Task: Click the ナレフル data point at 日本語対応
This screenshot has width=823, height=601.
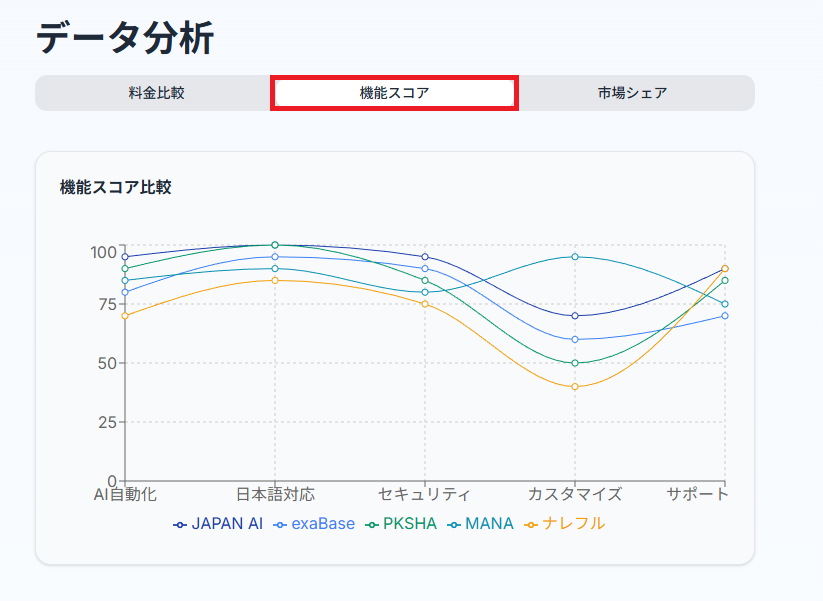Action: click(275, 280)
